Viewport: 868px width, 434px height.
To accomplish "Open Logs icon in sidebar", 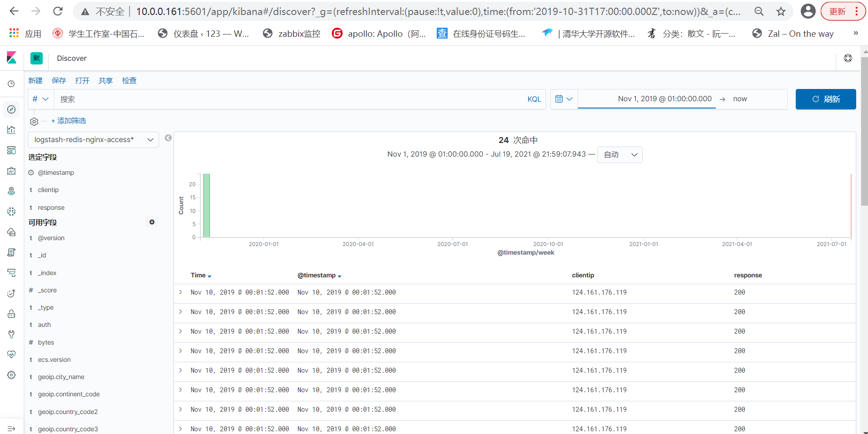I will point(11,252).
